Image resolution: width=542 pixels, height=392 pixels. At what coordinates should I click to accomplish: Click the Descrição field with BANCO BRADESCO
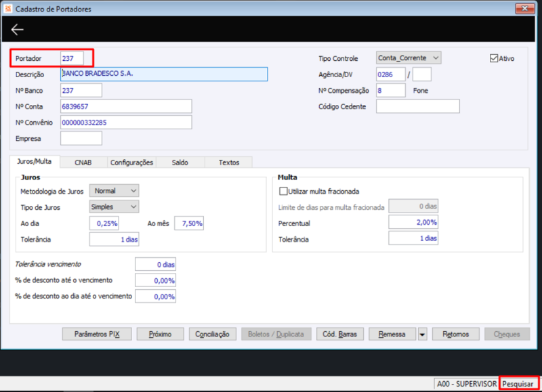[164, 74]
